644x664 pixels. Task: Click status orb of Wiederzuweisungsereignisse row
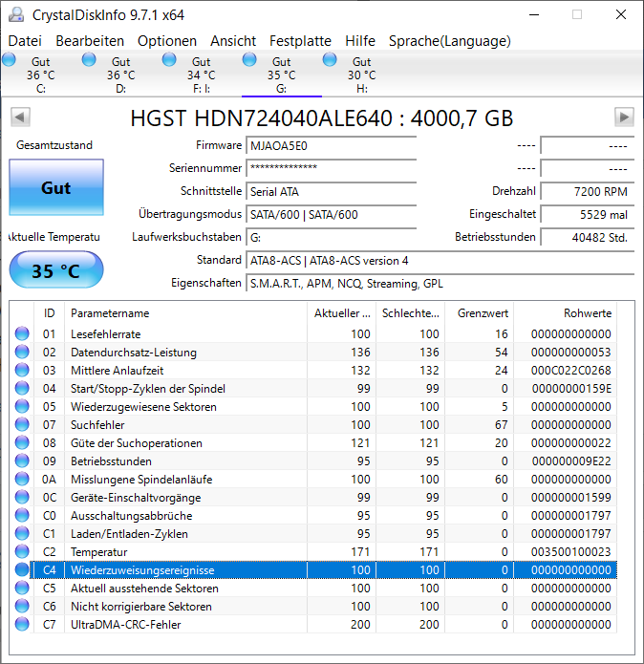[22, 569]
